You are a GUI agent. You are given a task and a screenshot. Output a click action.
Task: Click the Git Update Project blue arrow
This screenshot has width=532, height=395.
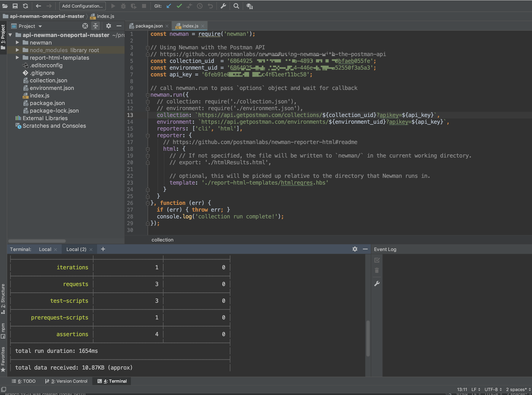[169, 6]
